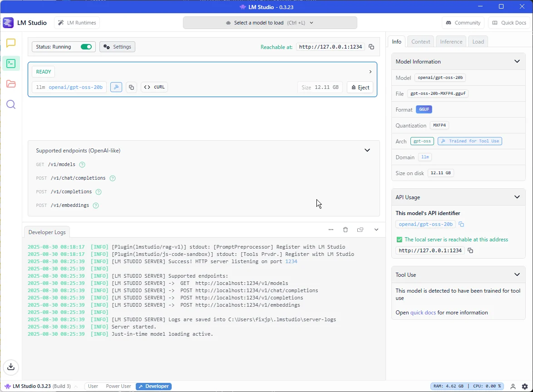Clear developer logs with trash icon
533x392 pixels.
pos(345,230)
